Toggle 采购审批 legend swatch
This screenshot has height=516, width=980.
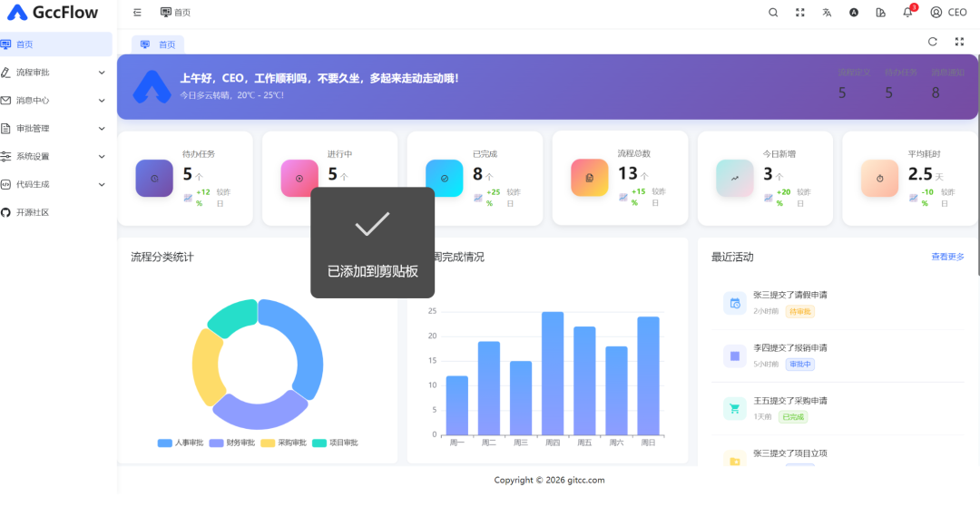[x=268, y=443]
